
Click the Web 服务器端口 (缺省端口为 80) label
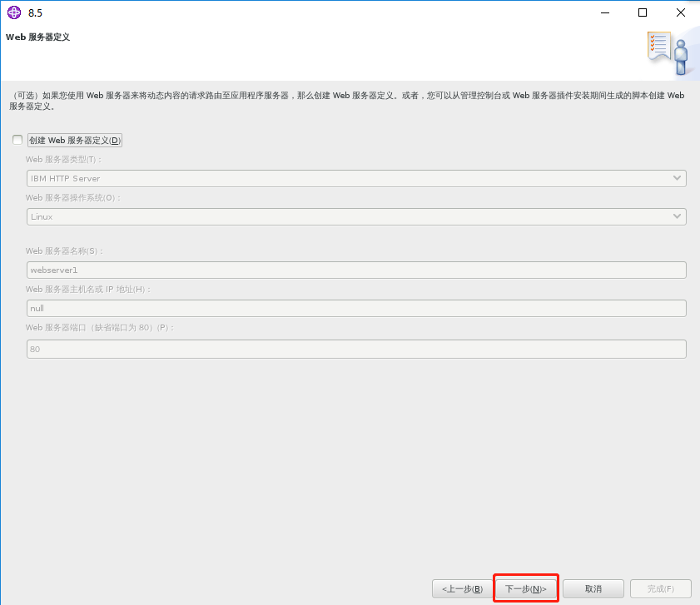click(x=100, y=328)
